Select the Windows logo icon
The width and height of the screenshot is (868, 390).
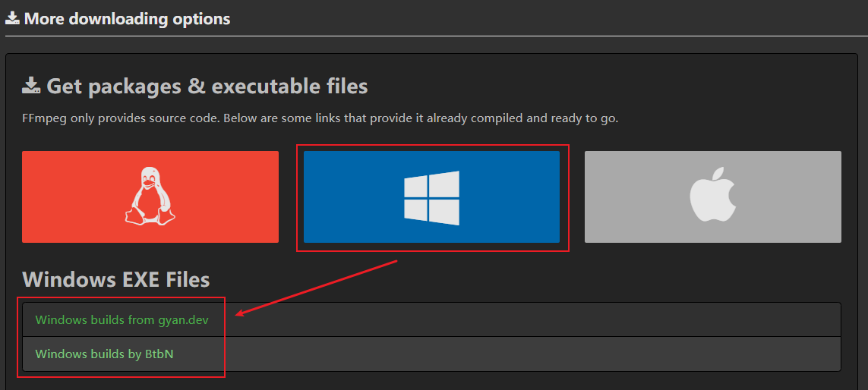pos(431,197)
